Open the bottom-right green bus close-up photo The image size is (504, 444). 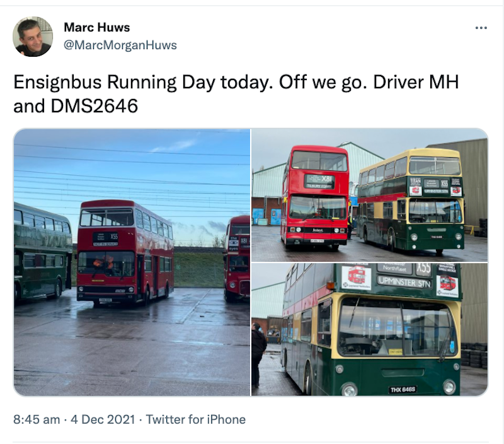(369, 329)
